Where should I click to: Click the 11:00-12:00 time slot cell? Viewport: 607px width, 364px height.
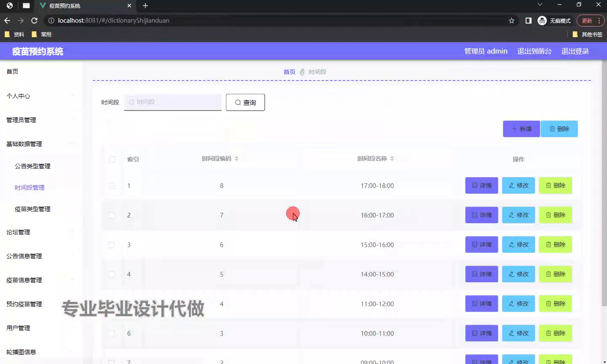click(x=377, y=304)
